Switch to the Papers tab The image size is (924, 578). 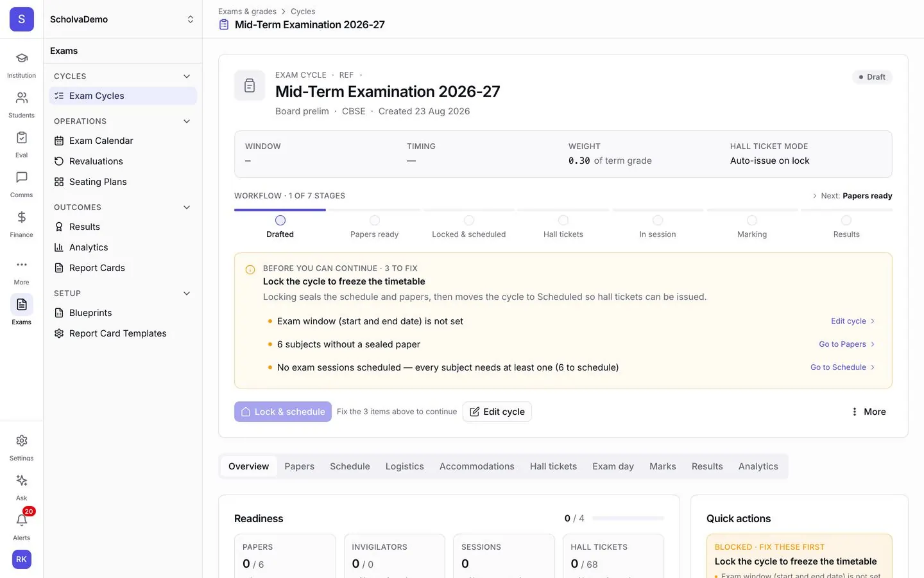tap(300, 466)
